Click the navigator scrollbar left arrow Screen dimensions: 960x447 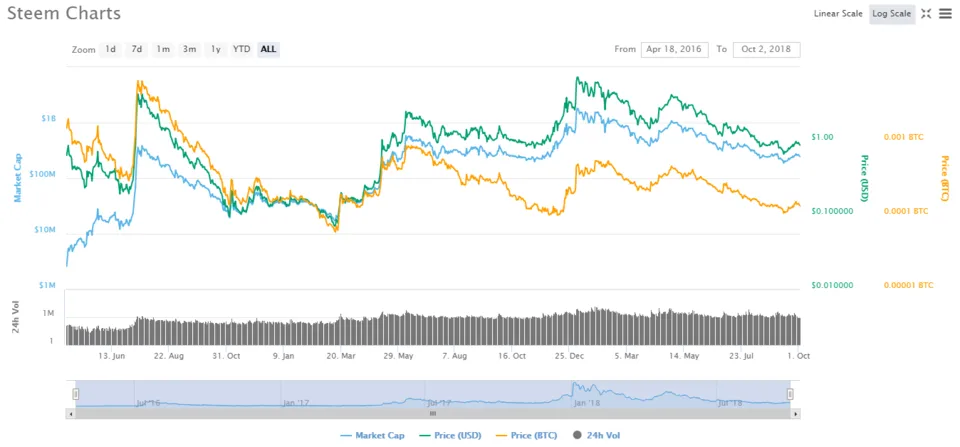tap(70, 414)
